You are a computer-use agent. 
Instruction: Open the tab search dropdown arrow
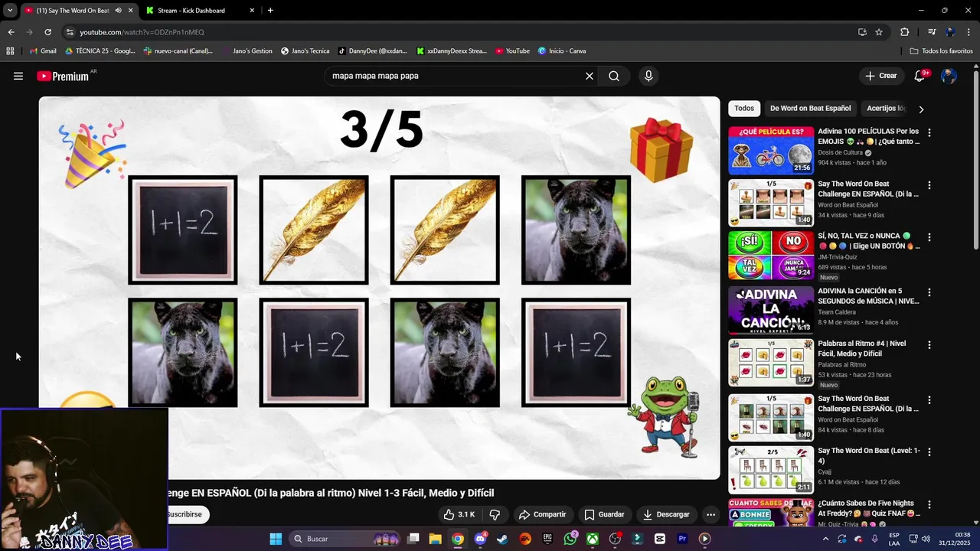click(x=10, y=11)
